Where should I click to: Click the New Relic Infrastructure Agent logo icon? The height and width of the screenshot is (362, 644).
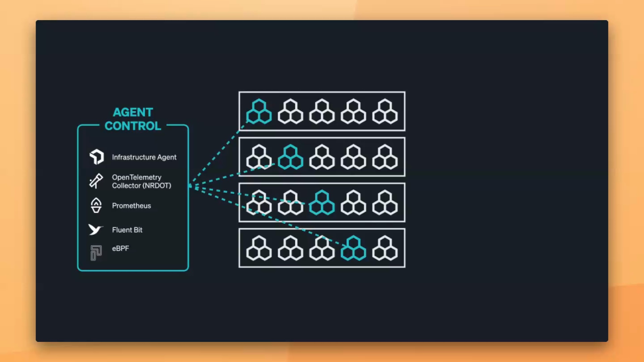pyautogui.click(x=97, y=157)
